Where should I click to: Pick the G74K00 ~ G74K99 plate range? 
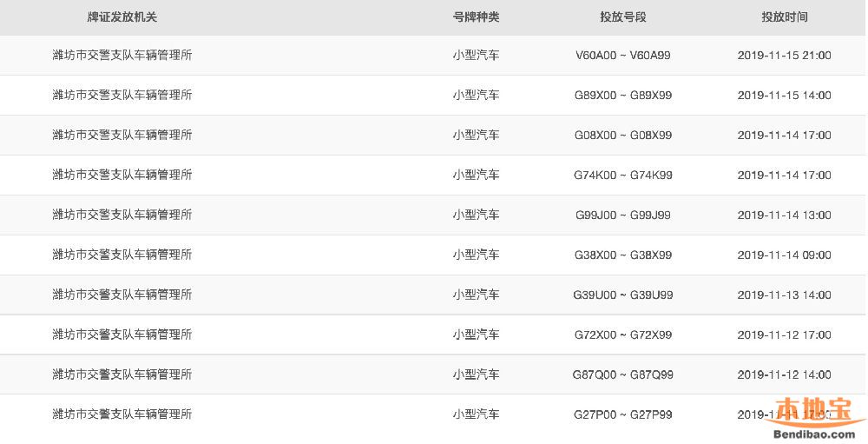coord(623,176)
